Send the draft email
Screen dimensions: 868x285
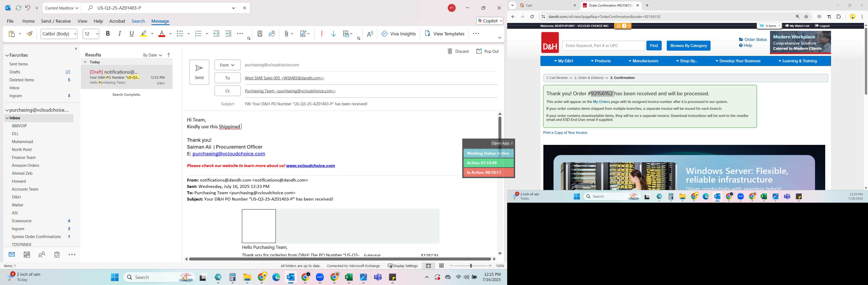pyautogui.click(x=199, y=72)
